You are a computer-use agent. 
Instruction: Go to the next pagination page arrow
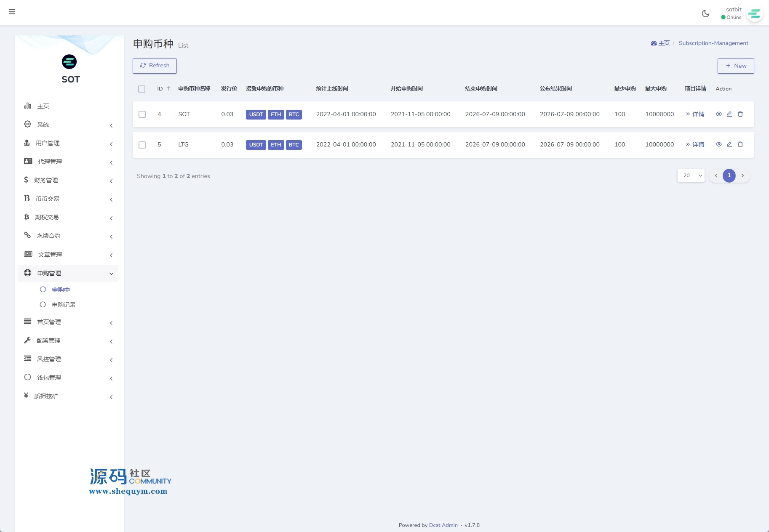742,176
